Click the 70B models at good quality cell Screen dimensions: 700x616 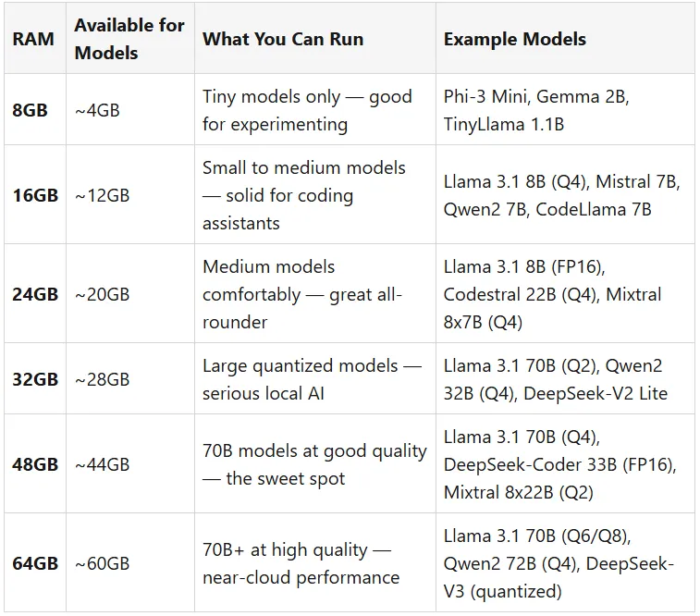coord(314,464)
